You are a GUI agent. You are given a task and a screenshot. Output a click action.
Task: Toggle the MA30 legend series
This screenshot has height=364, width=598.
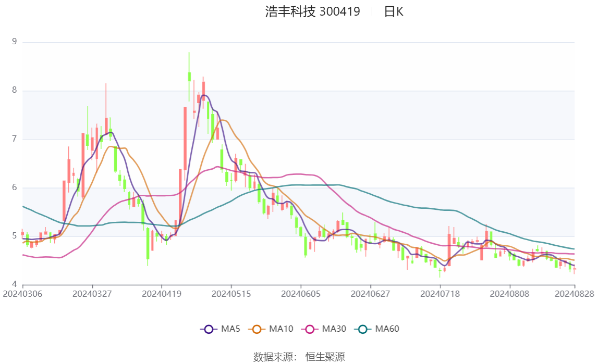tap(324, 329)
